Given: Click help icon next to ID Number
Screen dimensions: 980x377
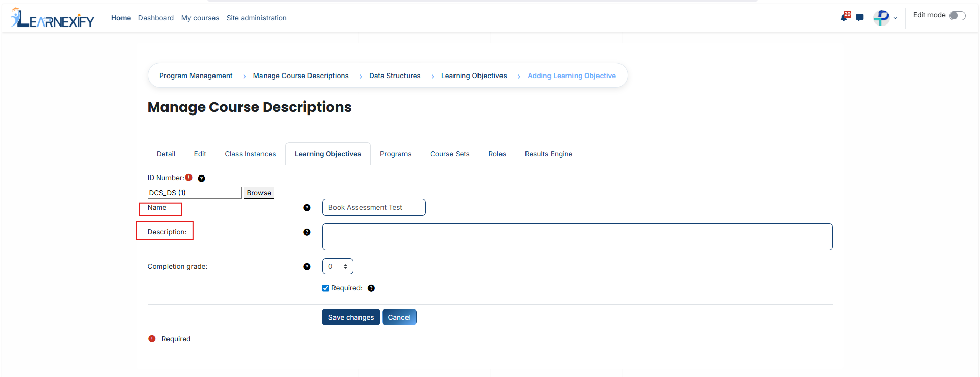Looking at the screenshot, I should (201, 178).
